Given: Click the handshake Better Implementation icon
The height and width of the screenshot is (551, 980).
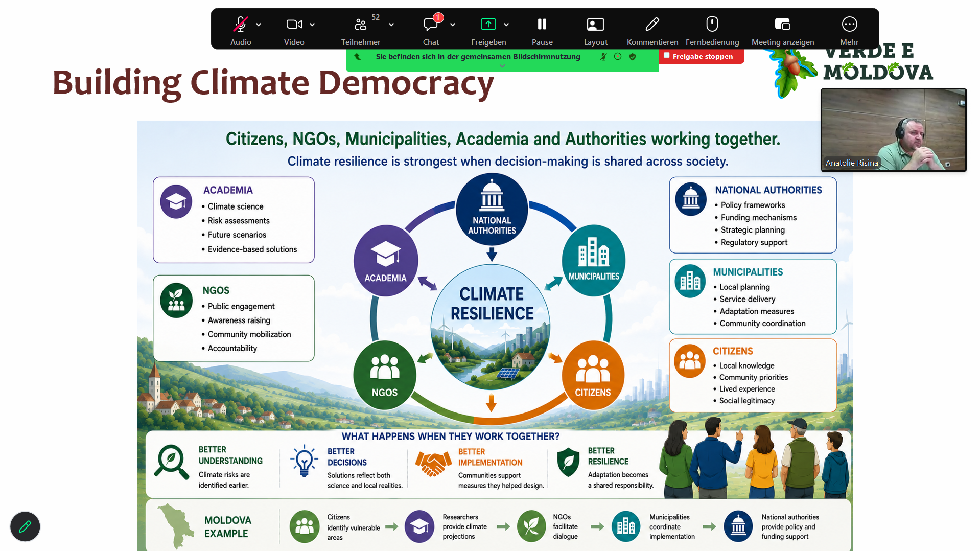Looking at the screenshot, I should (x=433, y=463).
